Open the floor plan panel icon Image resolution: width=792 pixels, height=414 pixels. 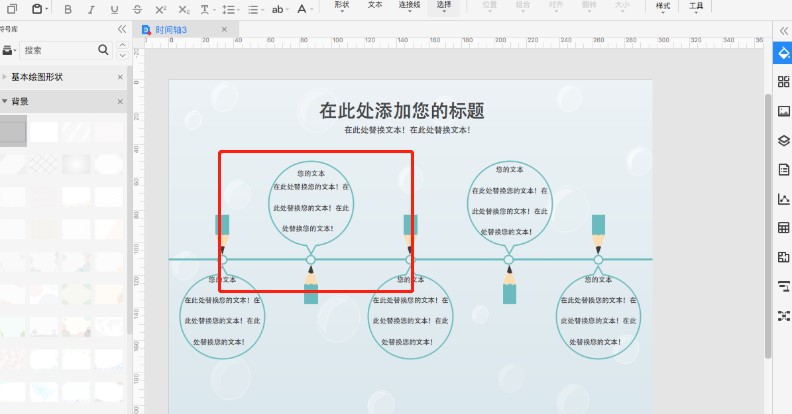pos(783,257)
